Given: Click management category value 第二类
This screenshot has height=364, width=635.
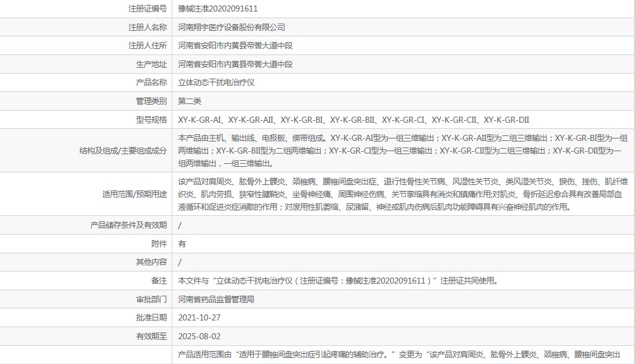Looking at the screenshot, I should click(189, 101).
